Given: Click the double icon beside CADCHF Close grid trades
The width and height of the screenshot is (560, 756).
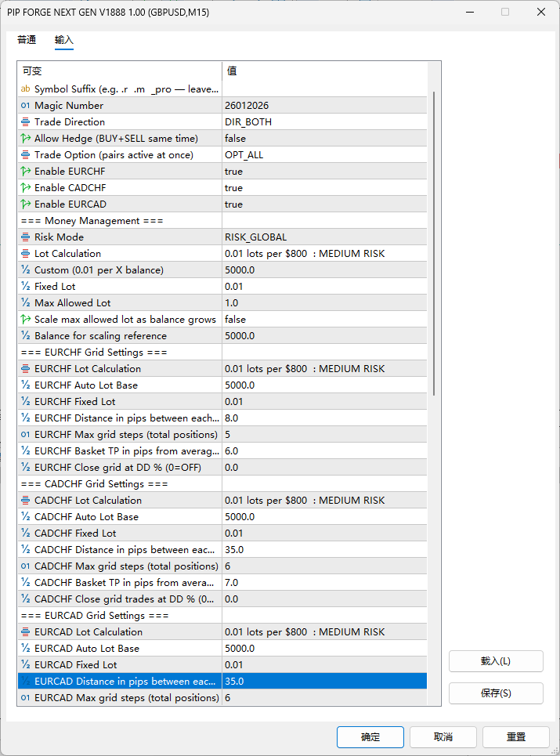Looking at the screenshot, I should [x=26, y=599].
